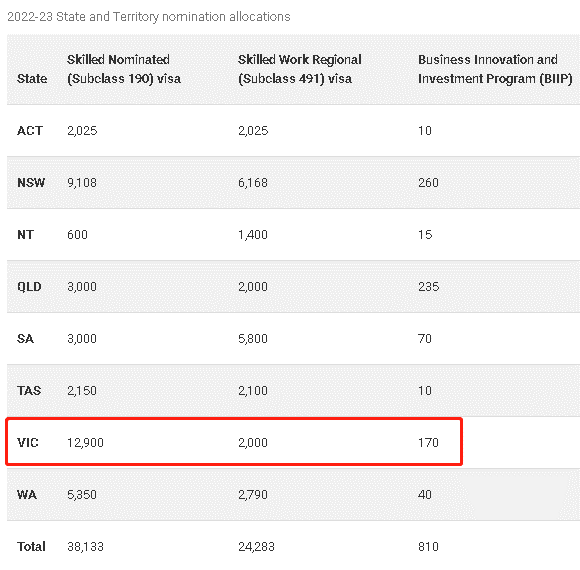This screenshot has height=570, width=580.
Task: Select the BIIP total 810
Action: coord(428,547)
